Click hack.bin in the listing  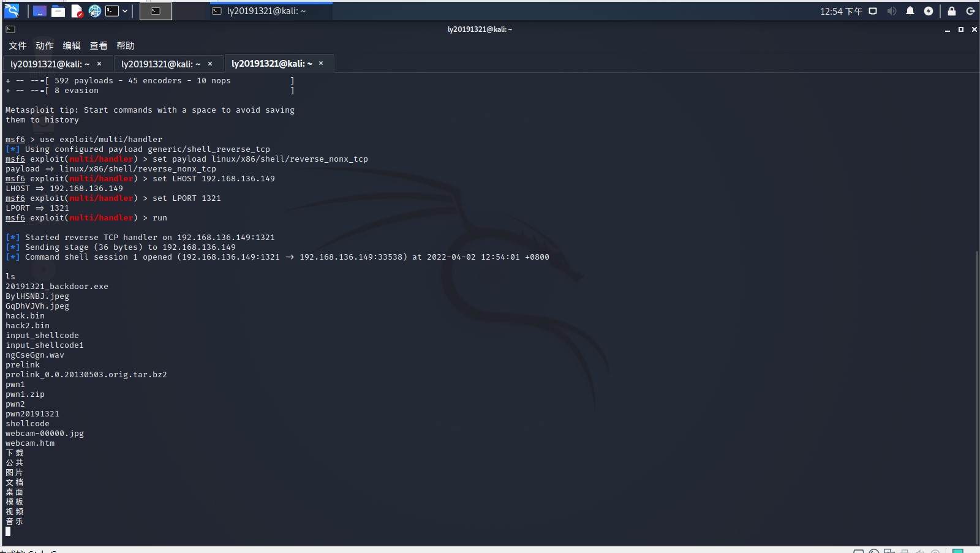[x=25, y=316]
